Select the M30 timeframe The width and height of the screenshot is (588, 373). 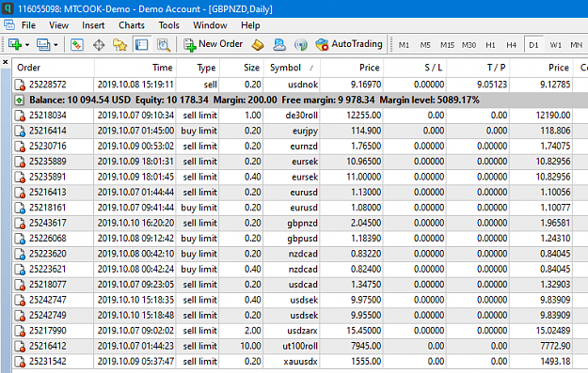[469, 45]
